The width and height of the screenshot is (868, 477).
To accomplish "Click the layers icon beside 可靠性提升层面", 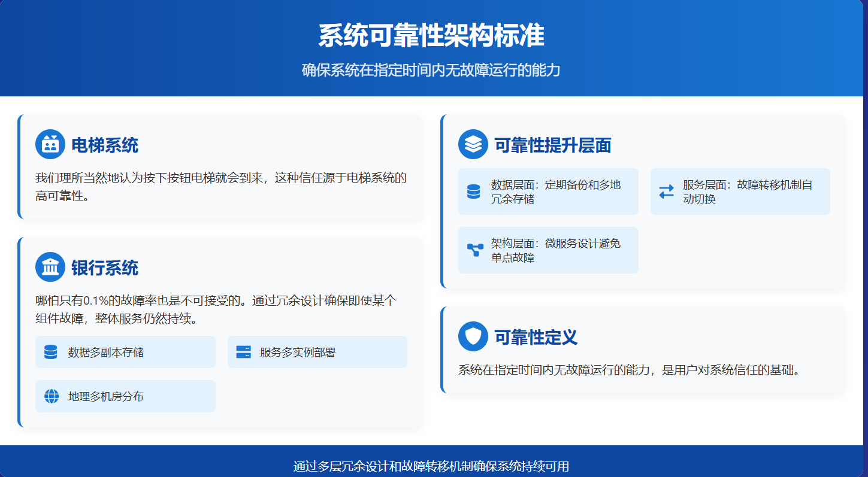I will pyautogui.click(x=473, y=144).
